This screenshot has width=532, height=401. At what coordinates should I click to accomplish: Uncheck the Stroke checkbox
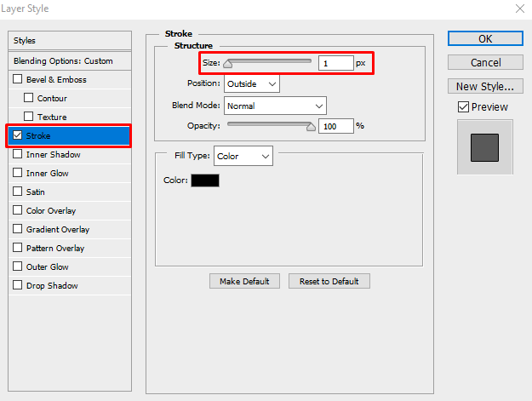tap(17, 135)
